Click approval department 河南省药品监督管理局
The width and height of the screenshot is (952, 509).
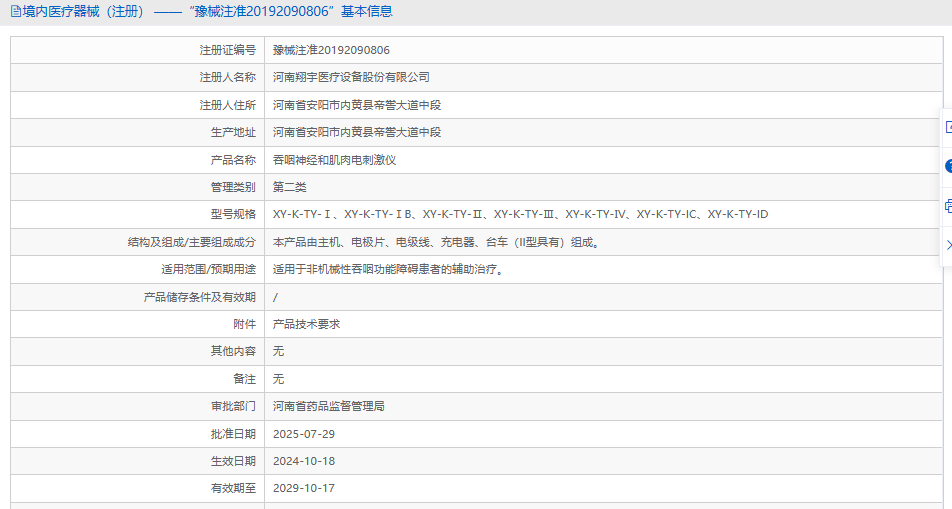click(328, 406)
